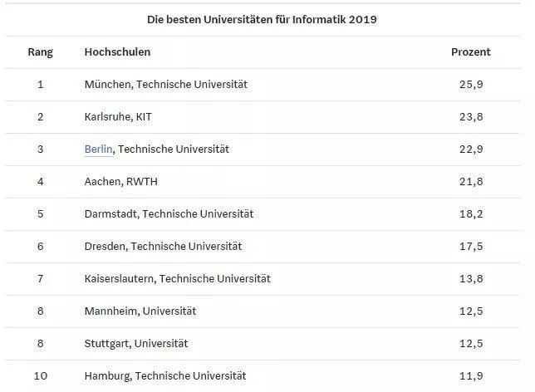Select the 23,8 percent value
Image resolution: width=535 pixels, height=392 pixels.
tap(471, 117)
